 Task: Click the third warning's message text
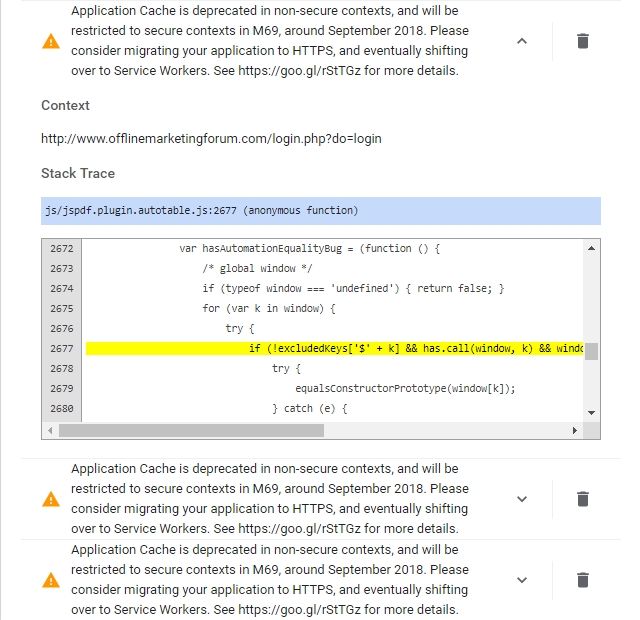(x=270, y=580)
